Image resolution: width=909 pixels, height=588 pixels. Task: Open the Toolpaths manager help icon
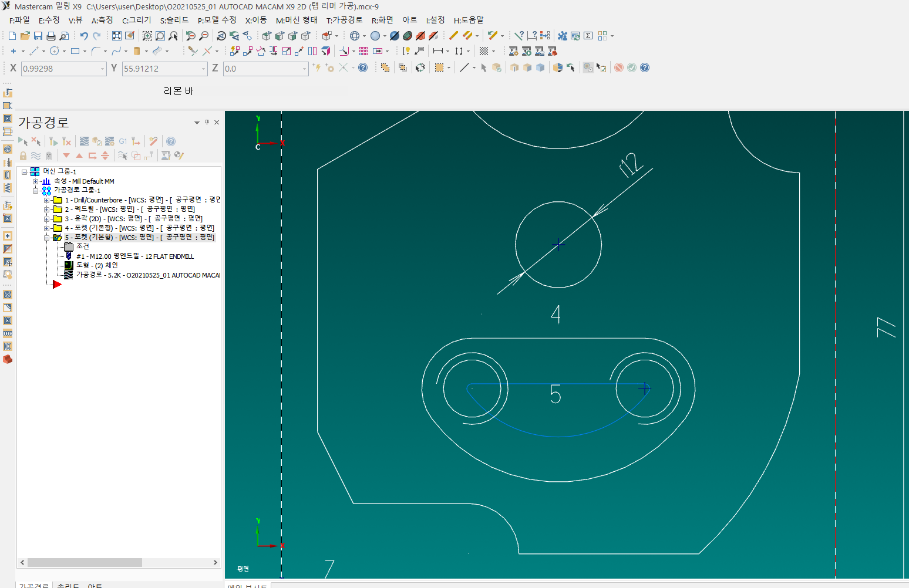[x=171, y=141]
